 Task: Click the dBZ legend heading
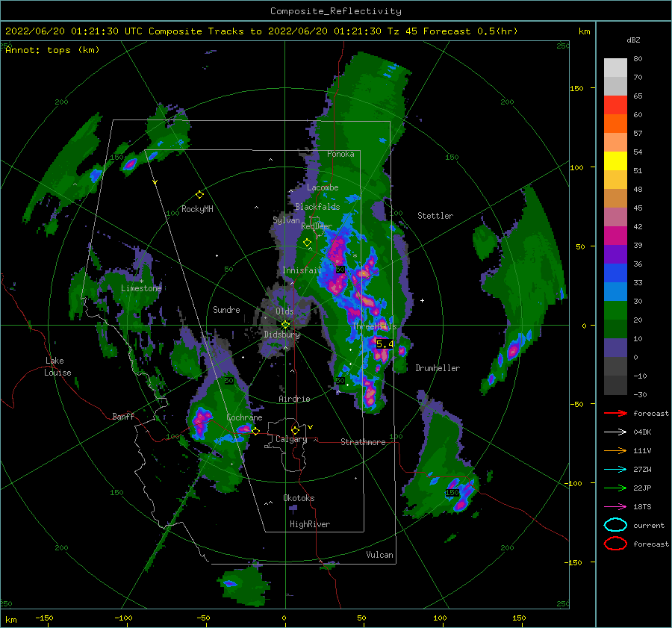[633, 40]
